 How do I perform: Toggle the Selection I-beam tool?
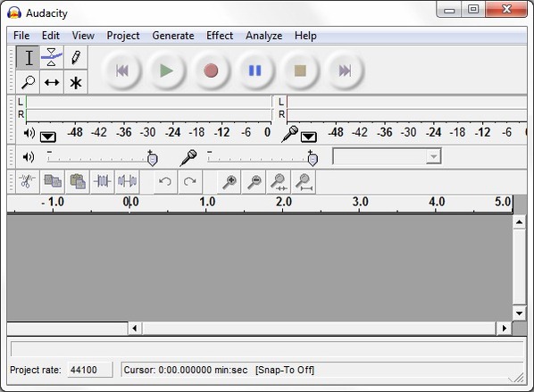pyautogui.click(x=28, y=57)
